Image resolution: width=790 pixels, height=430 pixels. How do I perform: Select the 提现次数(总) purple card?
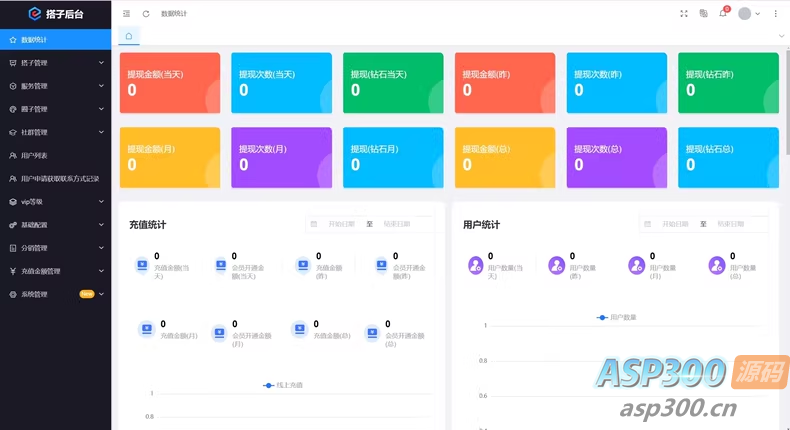[x=617, y=158]
